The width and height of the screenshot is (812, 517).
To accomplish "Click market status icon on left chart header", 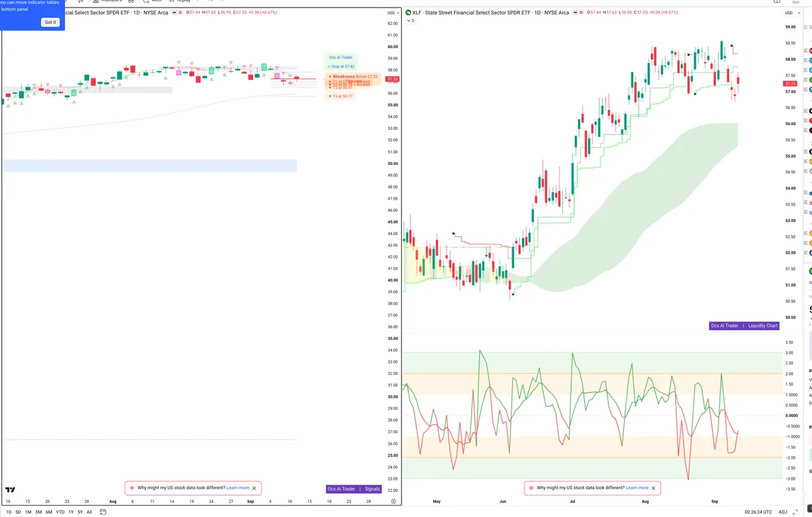I will (x=175, y=13).
